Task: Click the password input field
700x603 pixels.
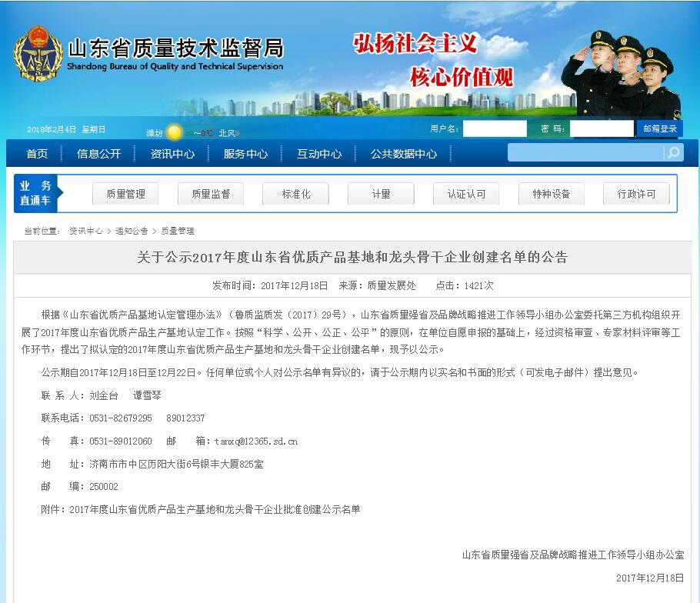Action: click(x=602, y=128)
